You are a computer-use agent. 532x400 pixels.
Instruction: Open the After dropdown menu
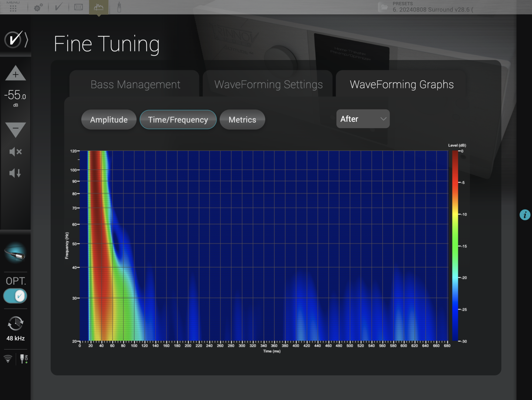coord(363,119)
